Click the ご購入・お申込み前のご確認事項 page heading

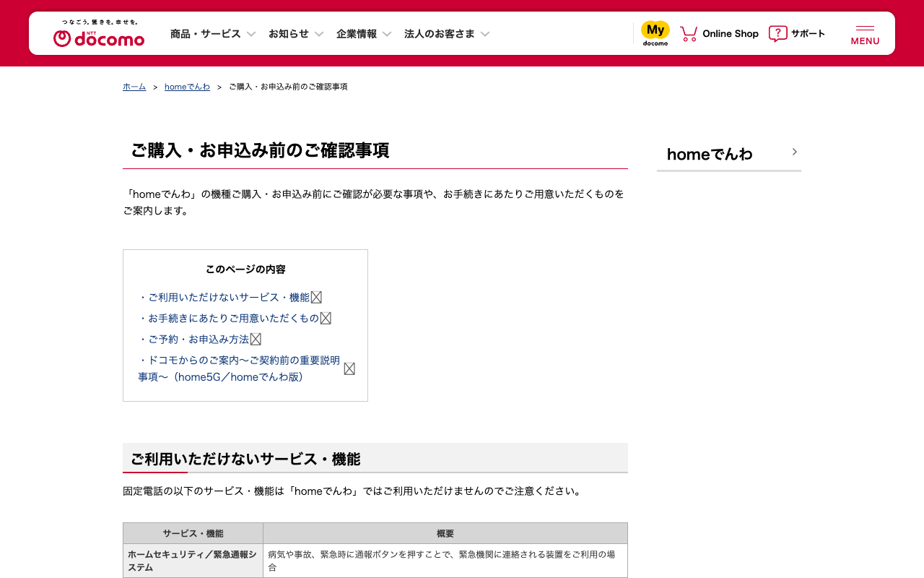click(260, 150)
